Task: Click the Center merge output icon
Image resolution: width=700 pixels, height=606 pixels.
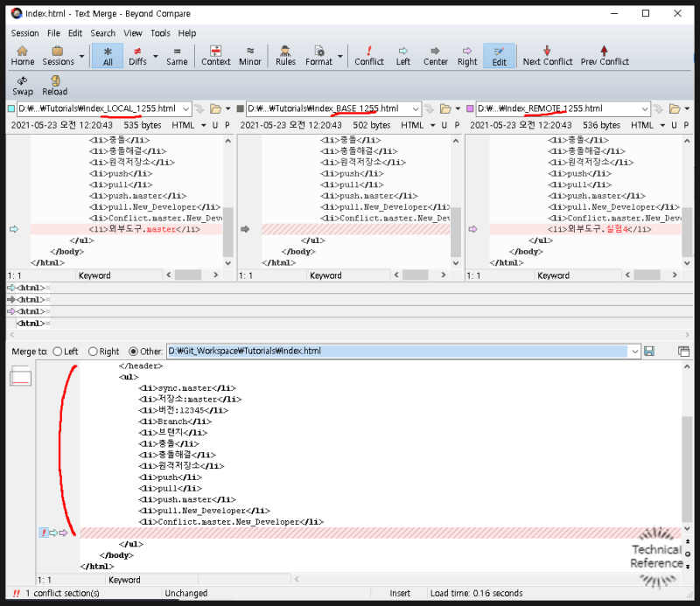Action: click(435, 54)
